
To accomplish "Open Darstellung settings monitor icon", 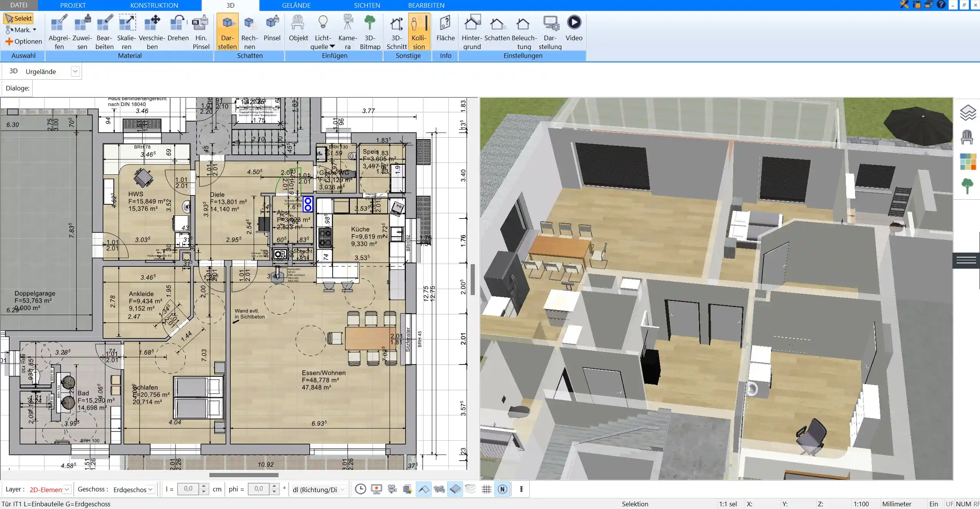I will [550, 32].
